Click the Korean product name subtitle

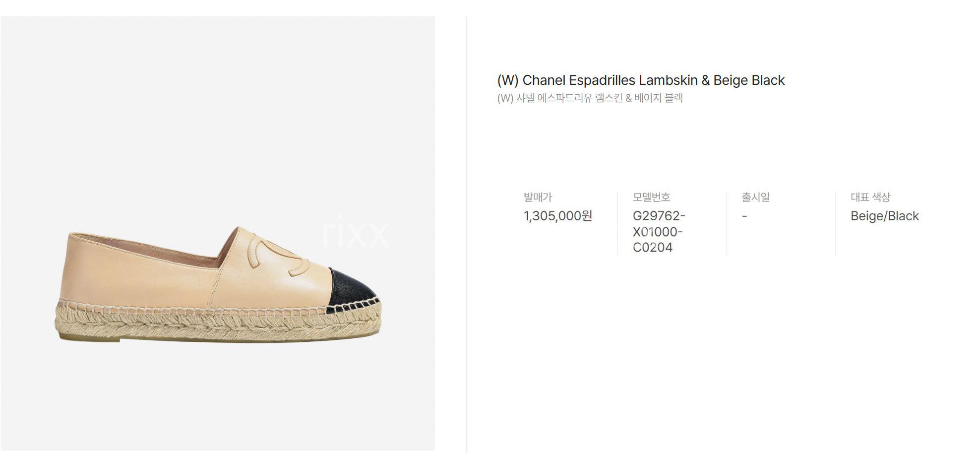click(x=590, y=98)
